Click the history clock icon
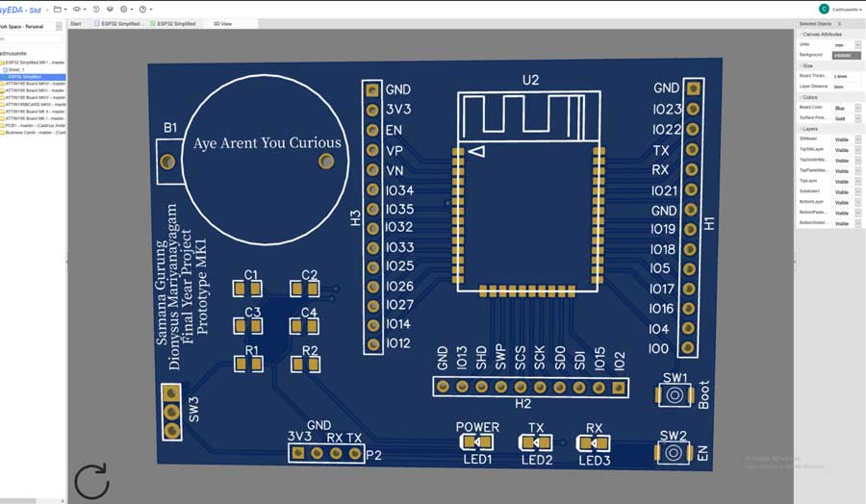The image size is (866, 504). [x=96, y=9]
